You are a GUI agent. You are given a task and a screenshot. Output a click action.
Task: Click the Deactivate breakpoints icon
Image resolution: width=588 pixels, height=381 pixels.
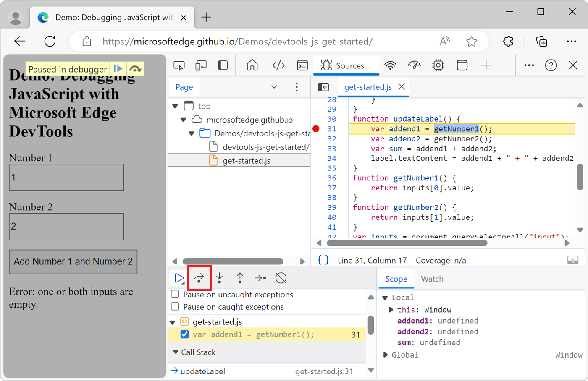(281, 278)
